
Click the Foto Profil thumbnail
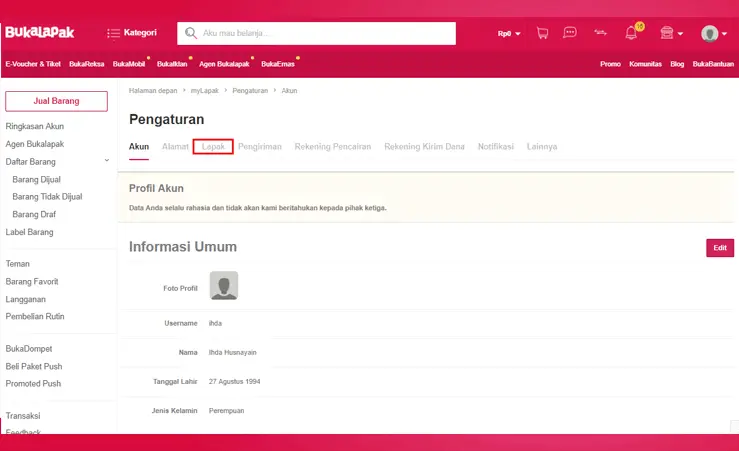click(x=224, y=286)
